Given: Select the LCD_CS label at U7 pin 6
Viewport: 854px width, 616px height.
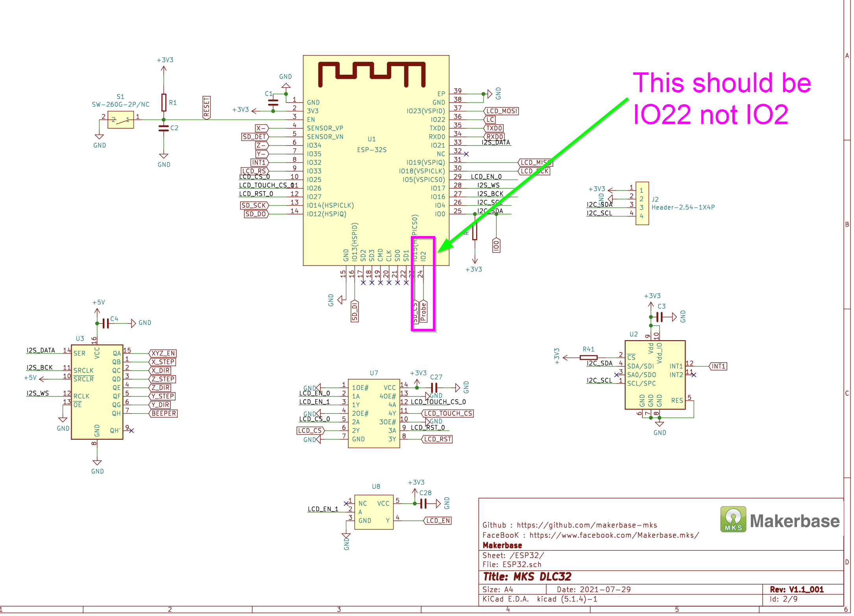Looking at the screenshot, I should coord(311,431).
